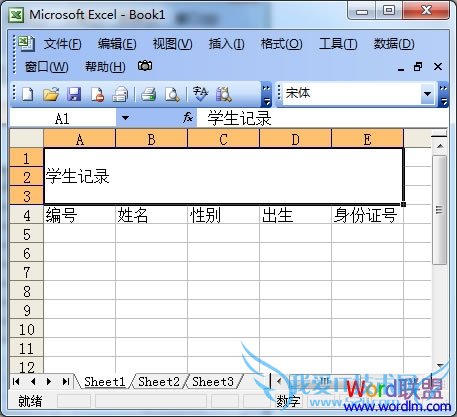Click merged cell with 学生记录

223,176
